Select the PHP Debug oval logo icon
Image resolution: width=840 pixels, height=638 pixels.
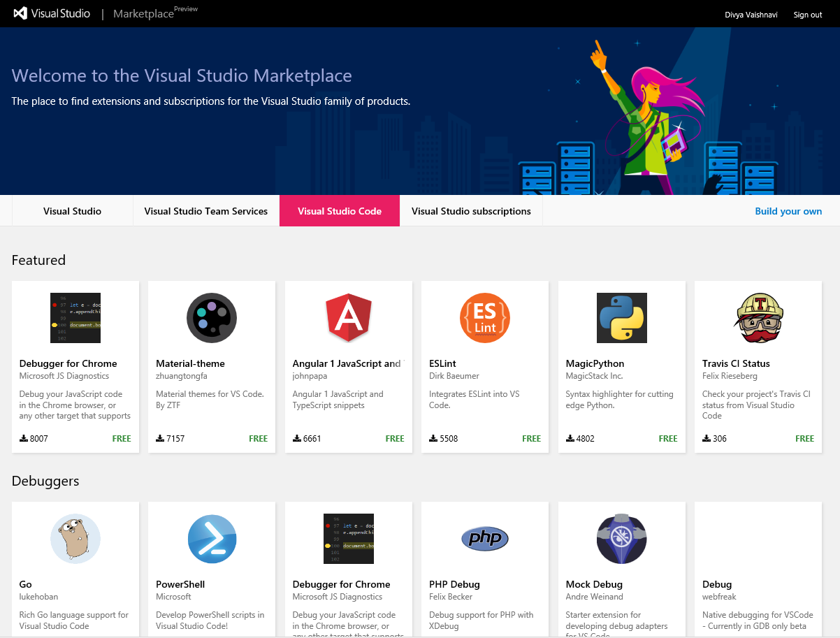point(485,538)
